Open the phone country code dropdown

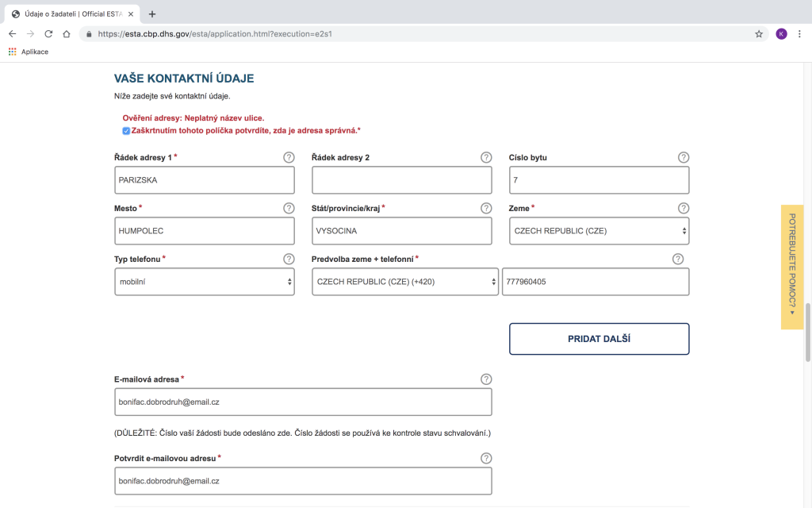click(x=404, y=282)
